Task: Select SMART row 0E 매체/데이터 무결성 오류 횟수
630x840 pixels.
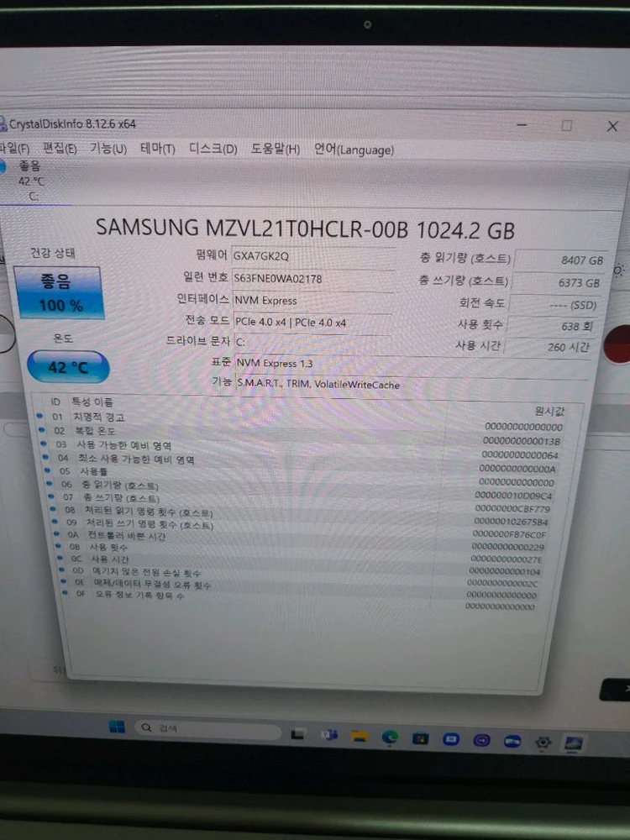Action: click(x=302, y=588)
